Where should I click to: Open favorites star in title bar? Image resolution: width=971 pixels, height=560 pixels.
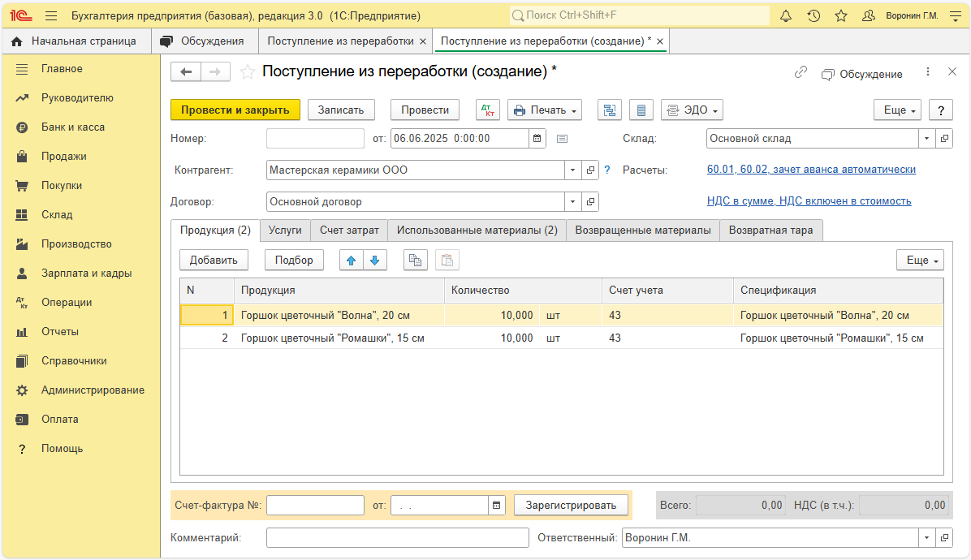(841, 16)
